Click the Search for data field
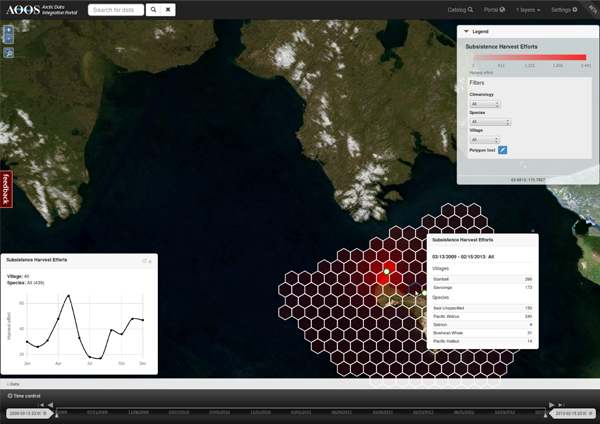 (116, 10)
